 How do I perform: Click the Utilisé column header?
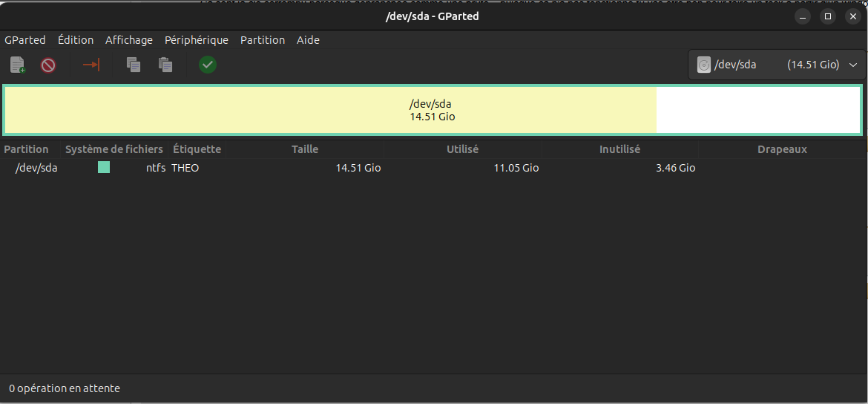(x=463, y=149)
